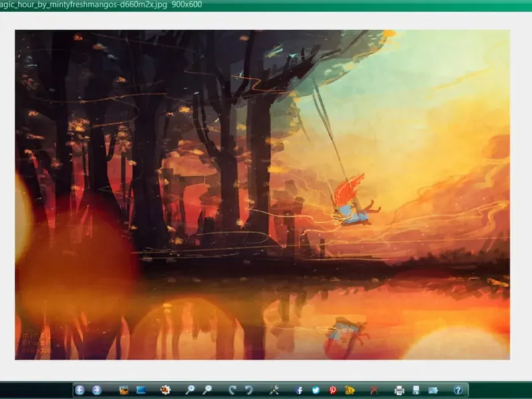Start the slideshow view icon
Viewport: 532px width, 399px height.
(x=141, y=390)
